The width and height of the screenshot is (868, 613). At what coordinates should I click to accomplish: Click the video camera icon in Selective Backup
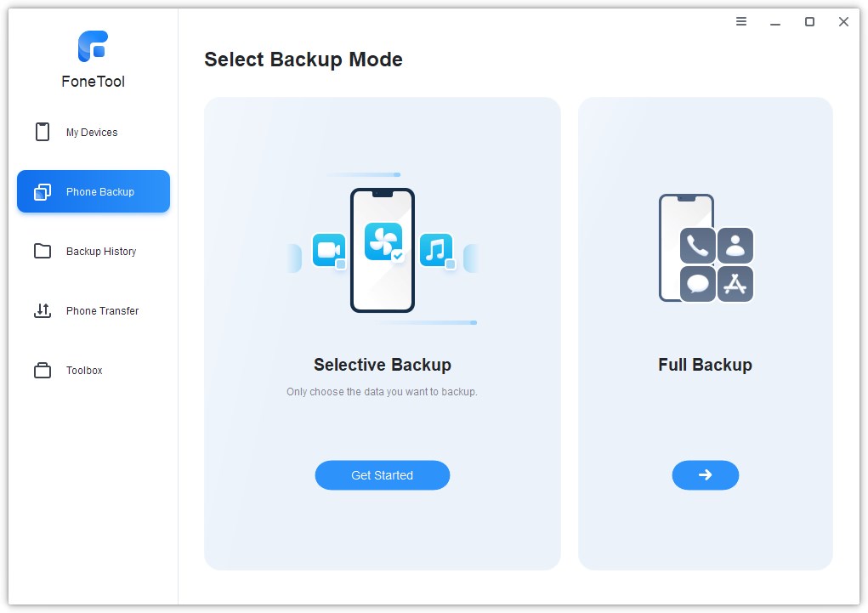click(328, 250)
